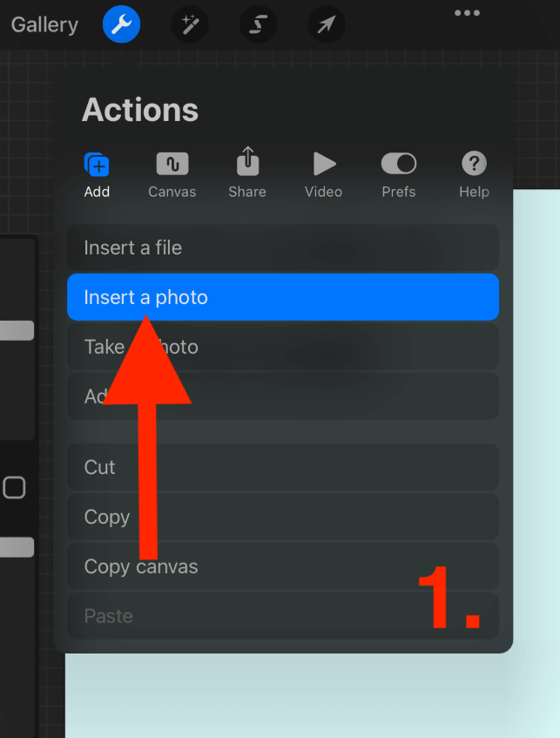Open the Add tab icon
This screenshot has height=738, width=560.
pyautogui.click(x=97, y=165)
